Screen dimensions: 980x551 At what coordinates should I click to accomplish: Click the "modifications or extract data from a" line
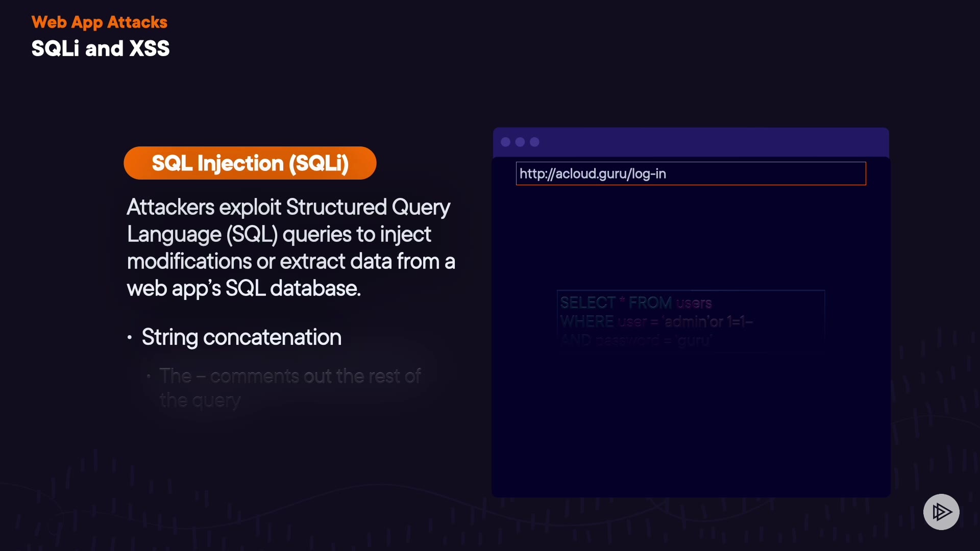pos(291,261)
